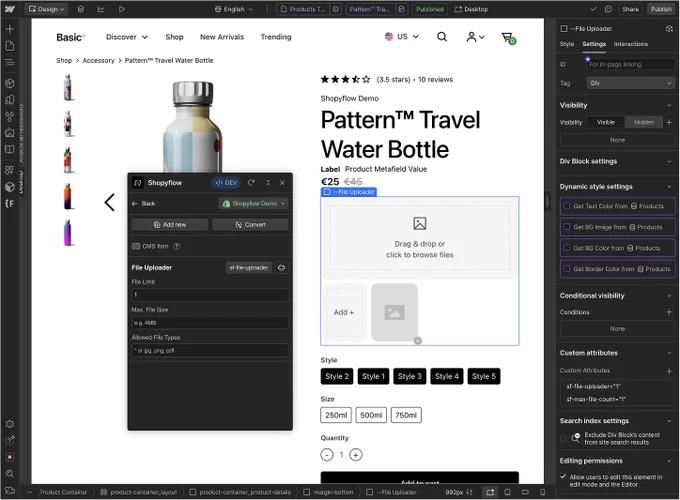Switch to the Settings tab
This screenshot has width=680, height=500.
(x=594, y=44)
